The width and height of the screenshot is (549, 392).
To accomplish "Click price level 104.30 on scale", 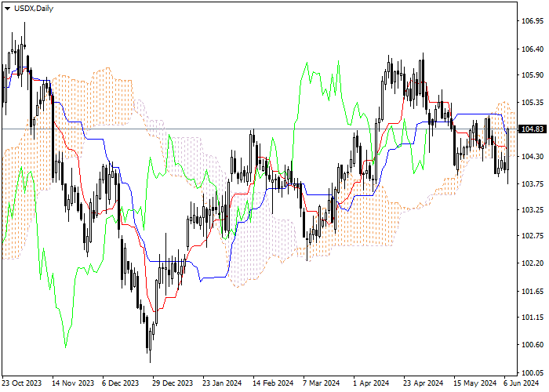I will [533, 157].
